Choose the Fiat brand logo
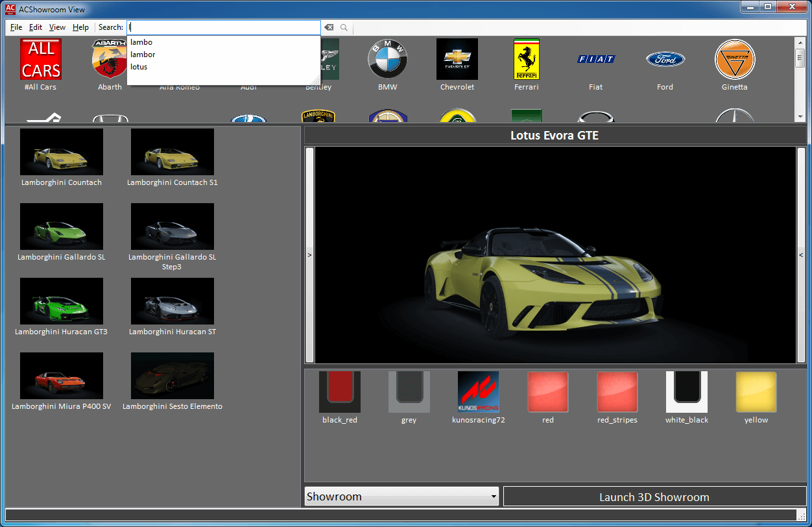Image resolution: width=812 pixels, height=527 pixels. click(596, 59)
